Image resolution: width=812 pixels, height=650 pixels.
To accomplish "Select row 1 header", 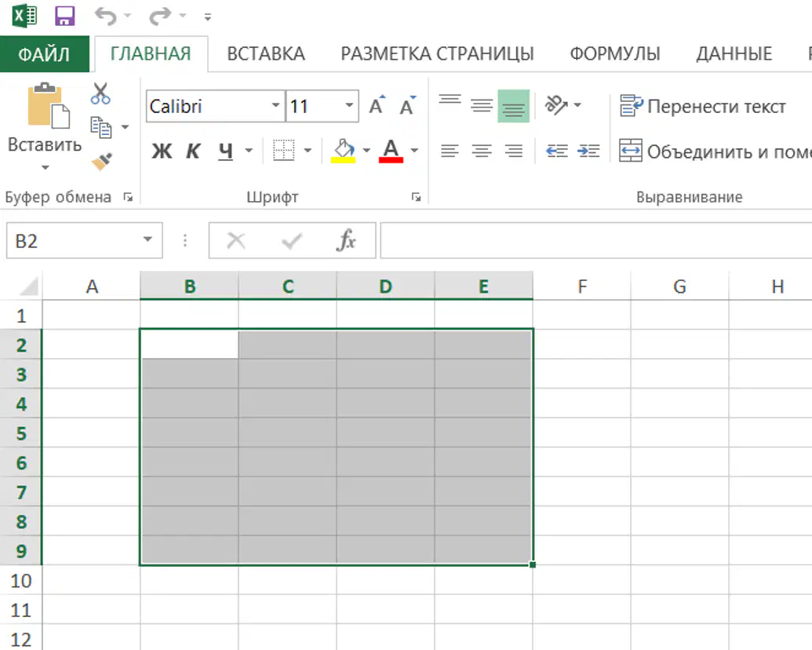I will 21,315.
